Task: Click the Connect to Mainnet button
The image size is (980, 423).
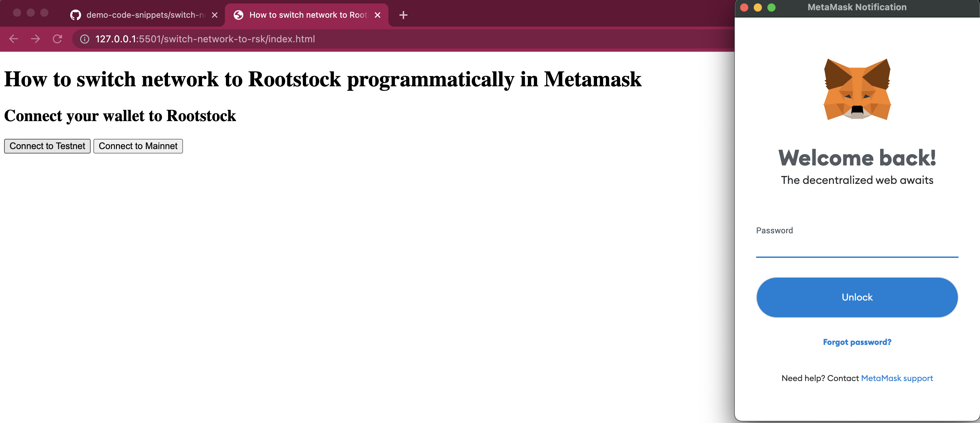Action: [x=138, y=146]
